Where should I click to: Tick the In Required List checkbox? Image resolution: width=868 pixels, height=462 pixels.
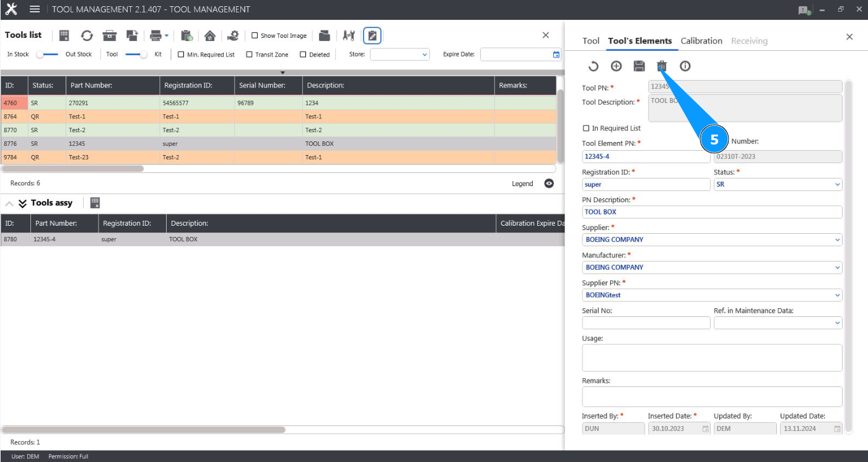[586, 128]
